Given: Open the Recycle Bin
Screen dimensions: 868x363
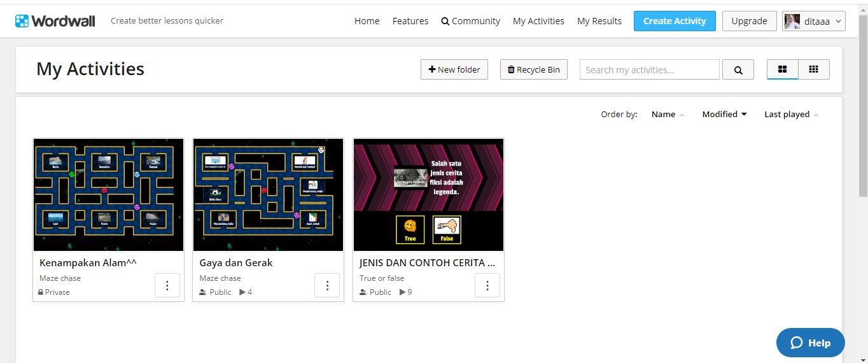Looking at the screenshot, I should pos(533,70).
